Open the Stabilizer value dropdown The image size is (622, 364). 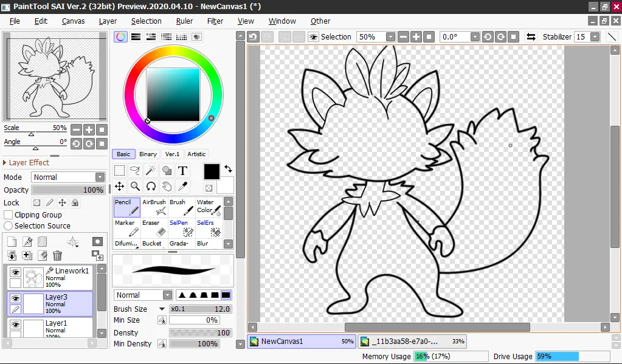pyautogui.click(x=595, y=37)
